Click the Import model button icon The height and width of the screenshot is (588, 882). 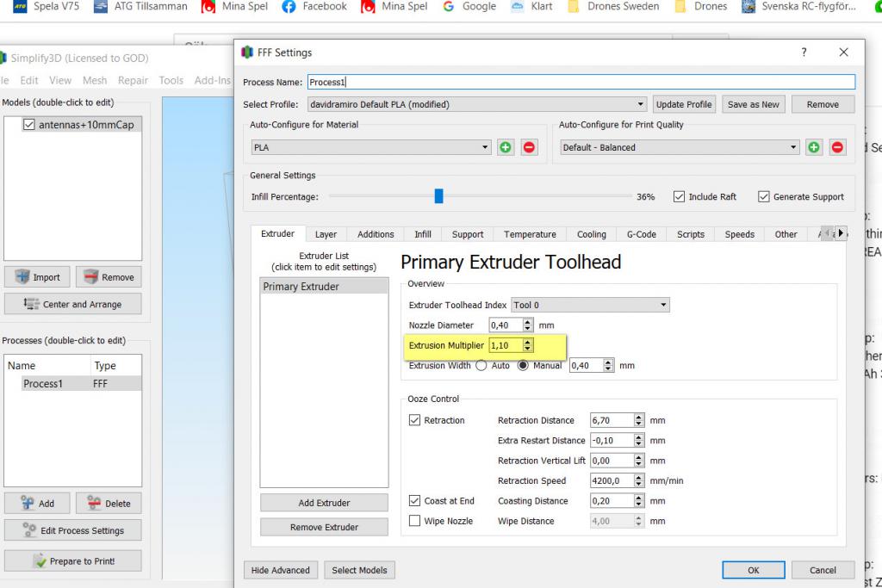(23, 277)
